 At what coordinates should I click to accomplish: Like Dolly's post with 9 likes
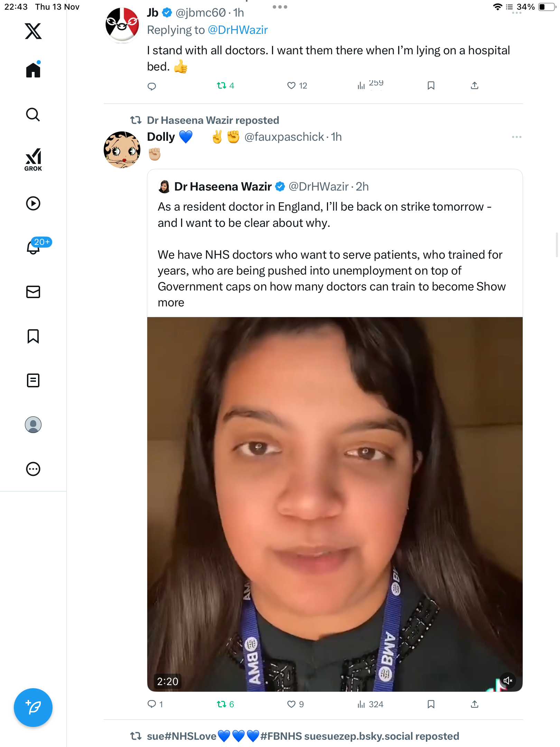[x=291, y=704]
